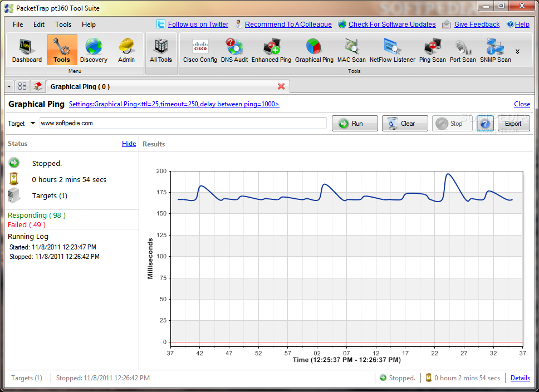Click the recommend colleague person icon
Viewport: 539px width, 392px height.
click(238, 24)
